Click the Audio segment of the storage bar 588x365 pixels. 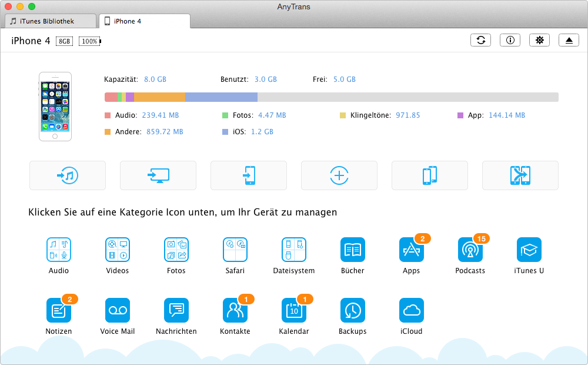pyautogui.click(x=111, y=97)
